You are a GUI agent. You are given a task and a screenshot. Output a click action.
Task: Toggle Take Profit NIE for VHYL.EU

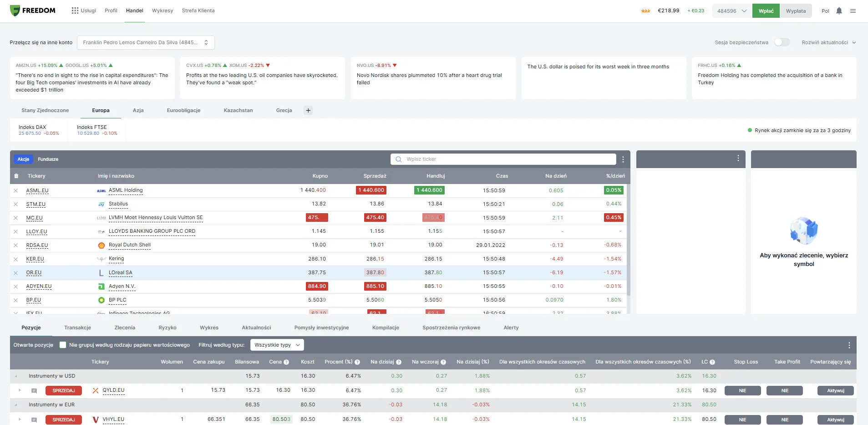(x=785, y=420)
